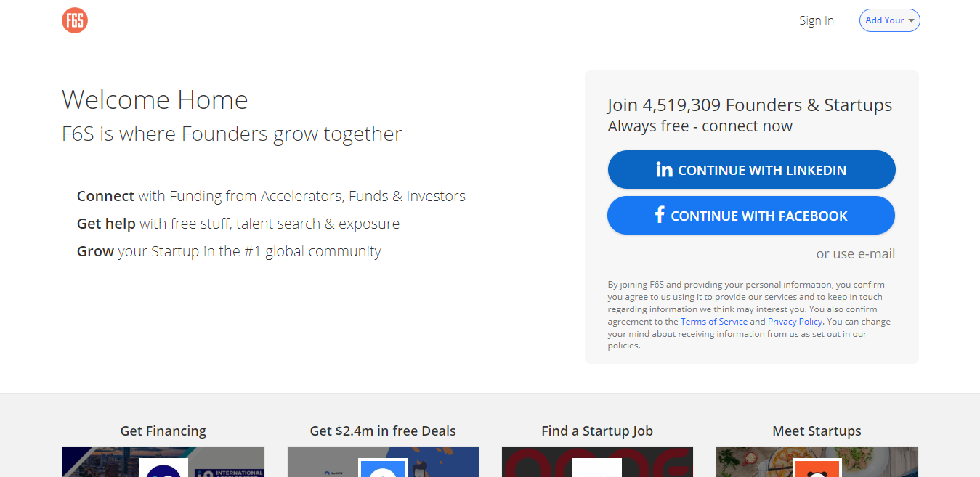Open the Find a Startup Job heading

pos(597,431)
